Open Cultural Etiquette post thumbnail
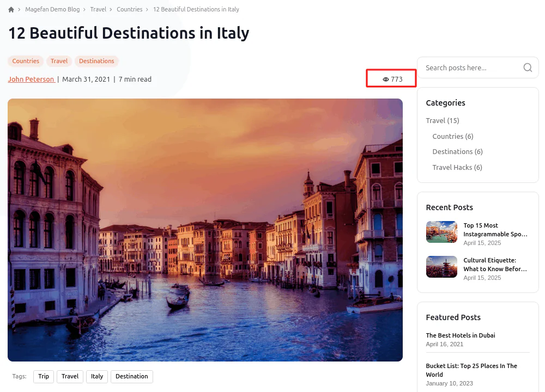The image size is (545, 392). pyautogui.click(x=441, y=267)
